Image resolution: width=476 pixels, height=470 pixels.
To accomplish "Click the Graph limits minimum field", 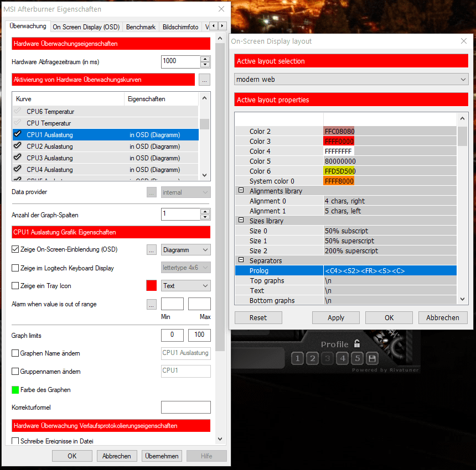I will (172, 335).
